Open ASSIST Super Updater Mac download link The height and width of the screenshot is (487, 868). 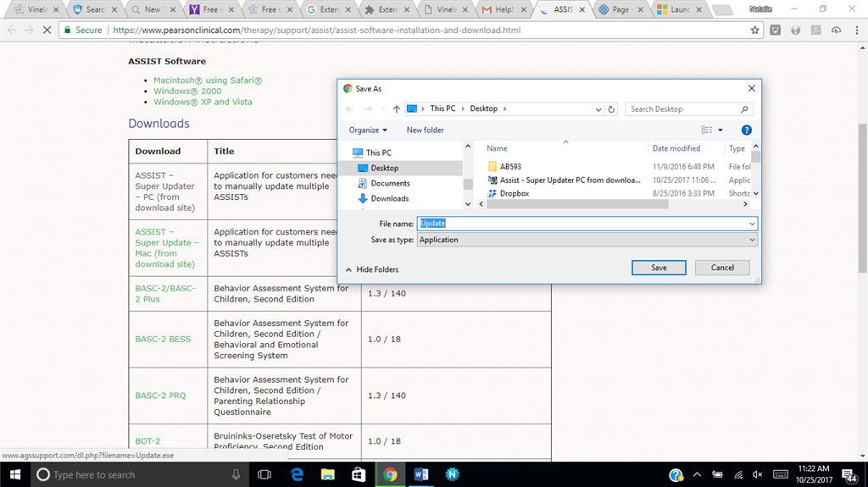tap(166, 248)
